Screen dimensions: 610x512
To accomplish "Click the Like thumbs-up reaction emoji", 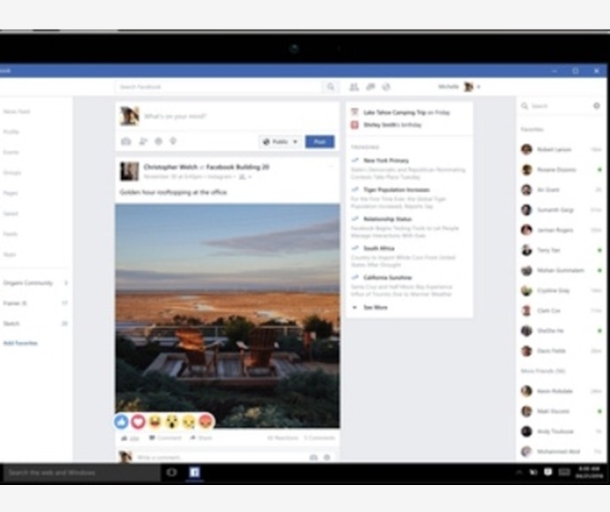I will [x=122, y=422].
